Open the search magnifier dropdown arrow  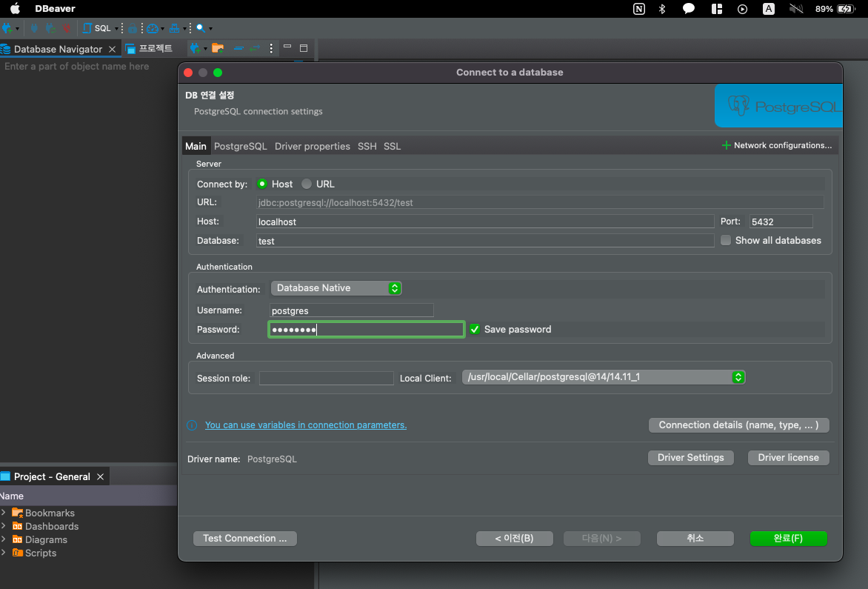(x=210, y=29)
